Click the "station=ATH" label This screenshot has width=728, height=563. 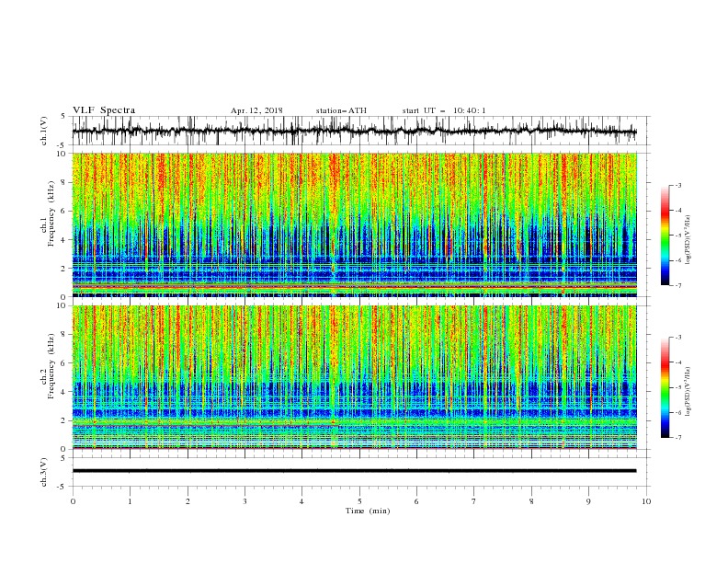click(x=341, y=110)
